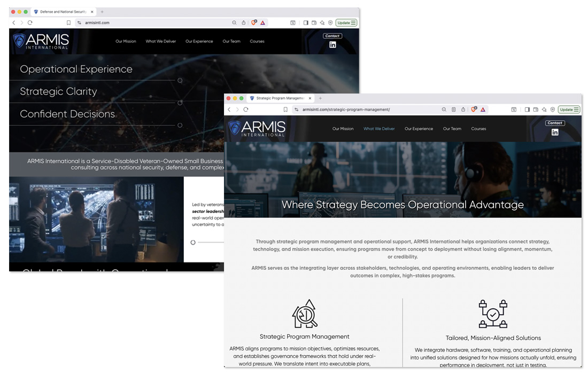Click Strategic Program Management magnifier chart icon
This screenshot has width=588, height=374.
[305, 314]
